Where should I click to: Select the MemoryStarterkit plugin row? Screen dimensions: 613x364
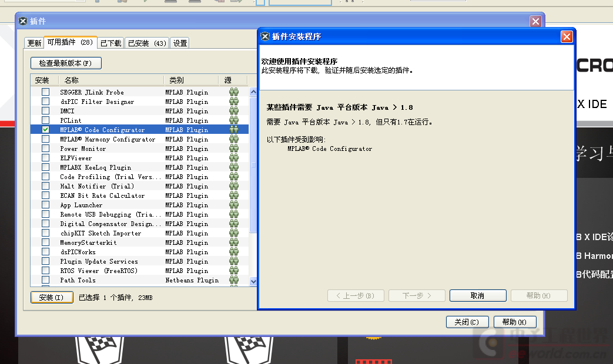[139, 242]
